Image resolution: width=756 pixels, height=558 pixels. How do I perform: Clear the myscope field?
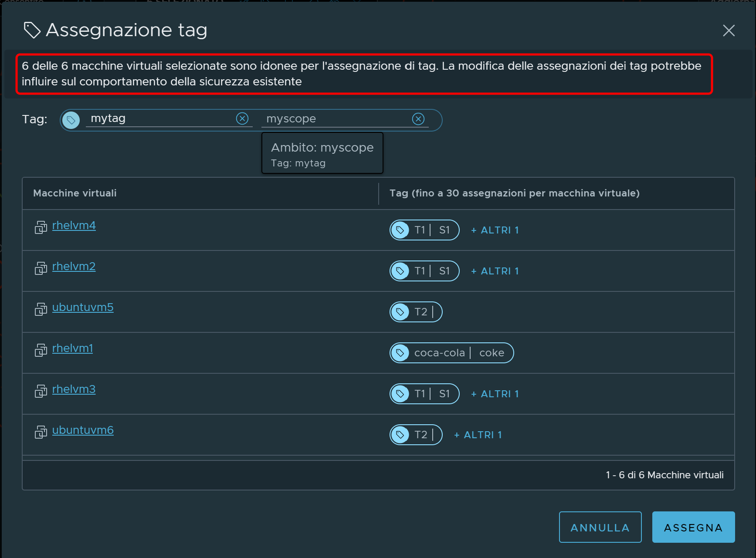[x=418, y=119]
